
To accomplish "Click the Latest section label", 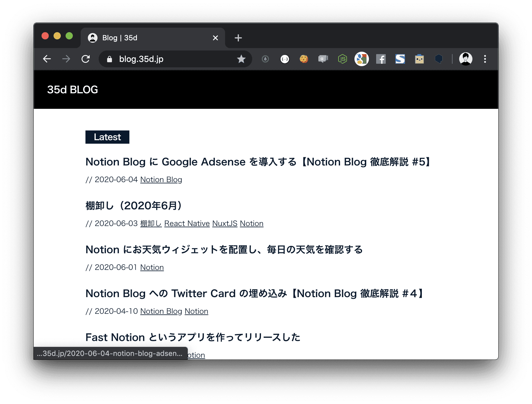I will [x=107, y=137].
